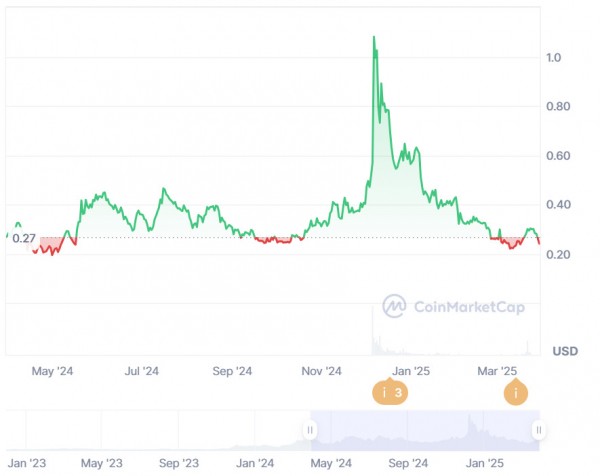This screenshot has width=600, height=476.
Task: Click Jan '24 in the navigator timeline
Action: tap(255, 463)
